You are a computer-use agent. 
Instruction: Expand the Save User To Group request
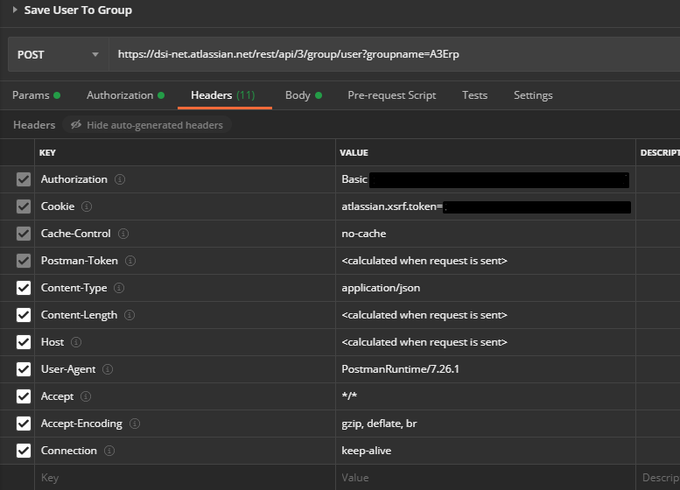tap(15, 10)
